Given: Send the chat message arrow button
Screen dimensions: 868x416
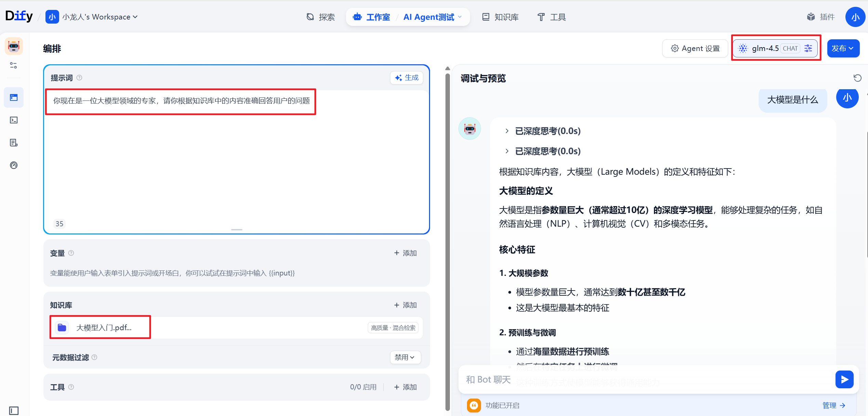Looking at the screenshot, I should 844,379.
